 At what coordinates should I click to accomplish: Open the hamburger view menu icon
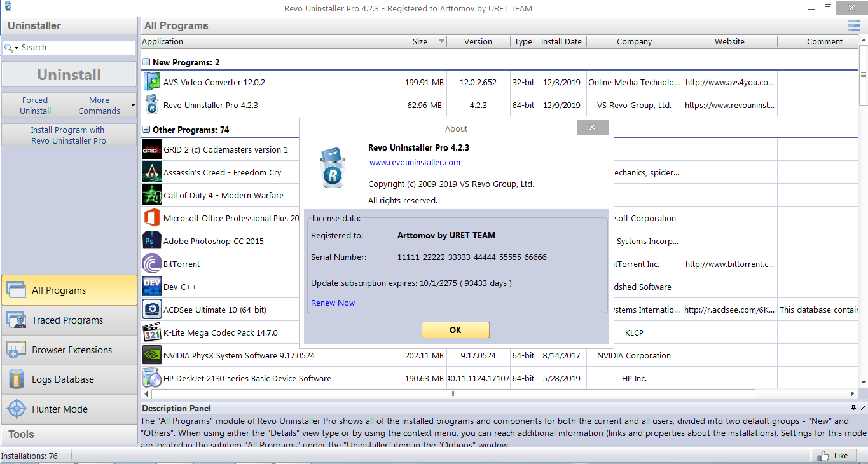(854, 25)
